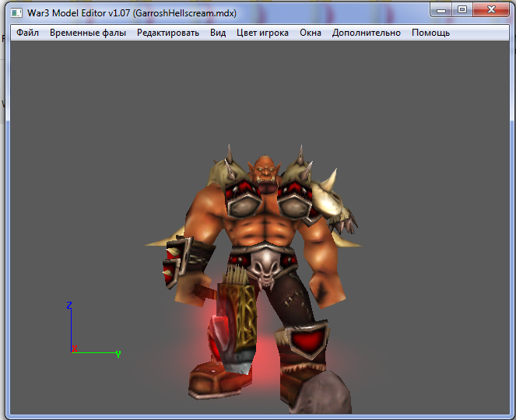Open the Помощь menu

[x=430, y=33]
